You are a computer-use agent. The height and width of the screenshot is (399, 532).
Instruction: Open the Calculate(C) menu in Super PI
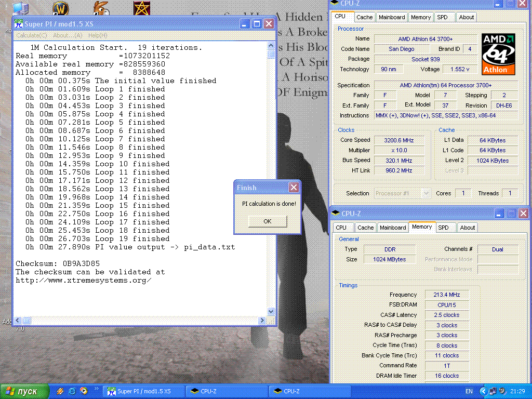32,35
